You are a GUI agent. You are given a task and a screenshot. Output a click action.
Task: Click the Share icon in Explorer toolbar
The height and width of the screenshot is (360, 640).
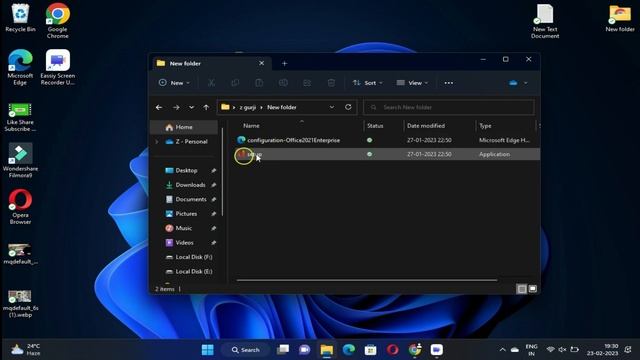[x=307, y=83]
